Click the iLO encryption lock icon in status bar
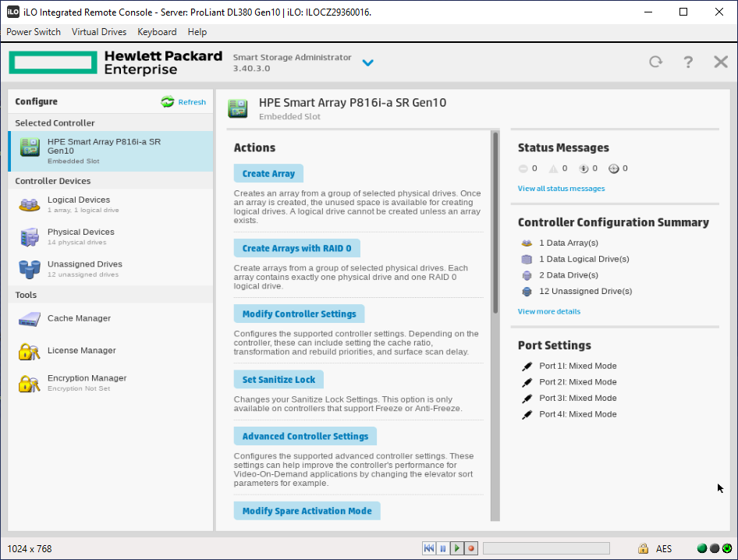 point(643,548)
